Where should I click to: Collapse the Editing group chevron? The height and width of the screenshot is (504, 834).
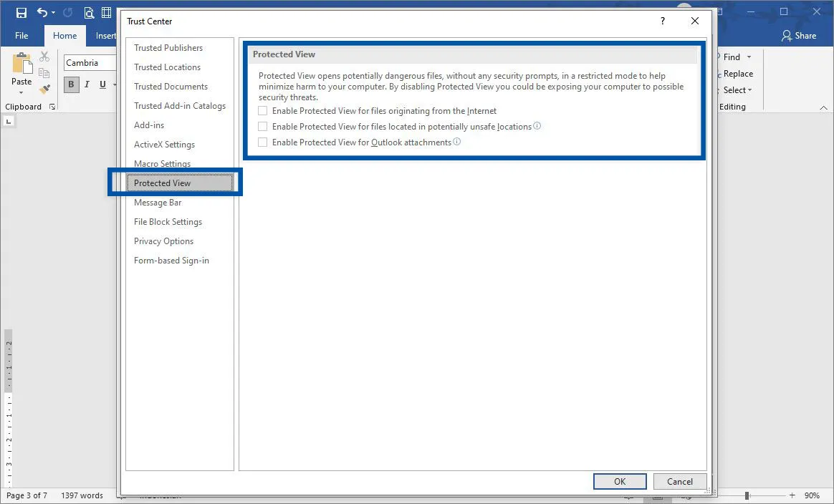pos(824,106)
